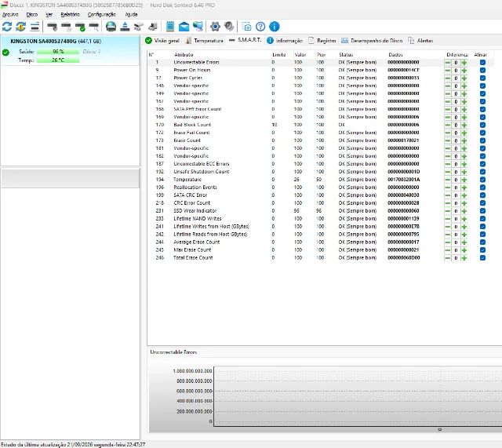Screen dimensions: 502x448
Task: Click the horizontal lines list toolbar icon
Action: [x=35, y=27]
